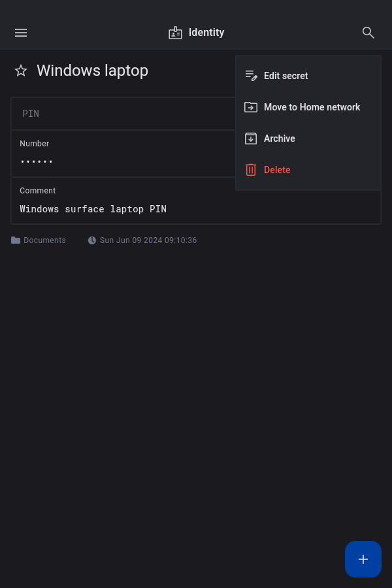Click the clock icon beside the timestamp
Image resolution: width=392 pixels, height=588 pixels.
tap(92, 240)
